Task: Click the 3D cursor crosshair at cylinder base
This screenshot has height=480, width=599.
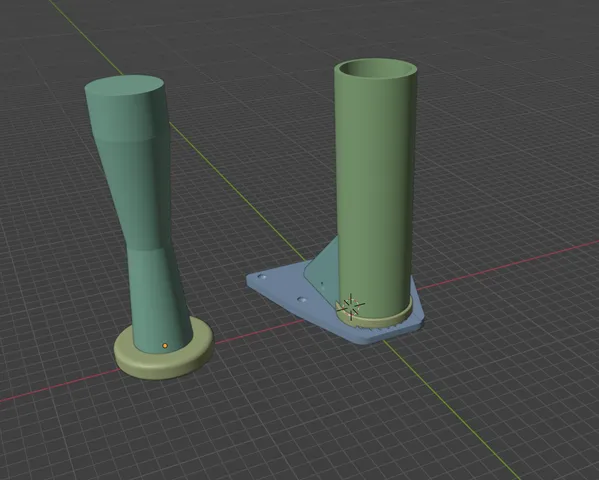Action: (350, 306)
